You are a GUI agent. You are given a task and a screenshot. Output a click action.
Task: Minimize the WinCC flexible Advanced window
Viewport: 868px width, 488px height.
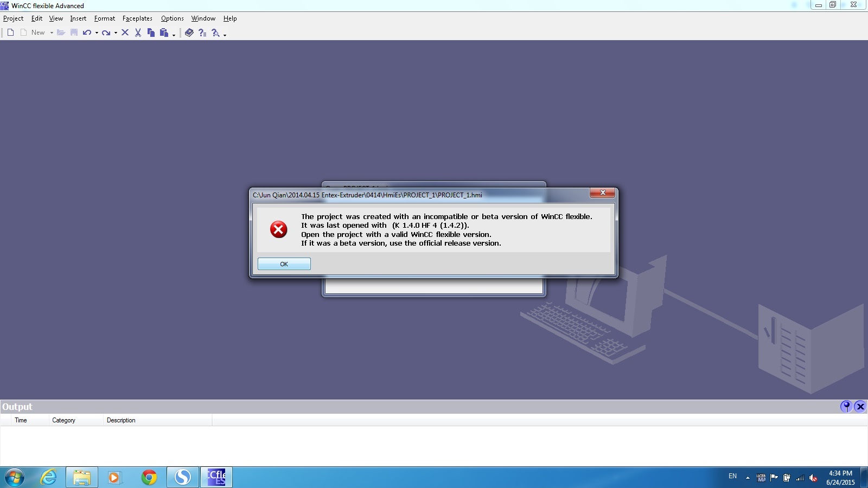pyautogui.click(x=818, y=5)
